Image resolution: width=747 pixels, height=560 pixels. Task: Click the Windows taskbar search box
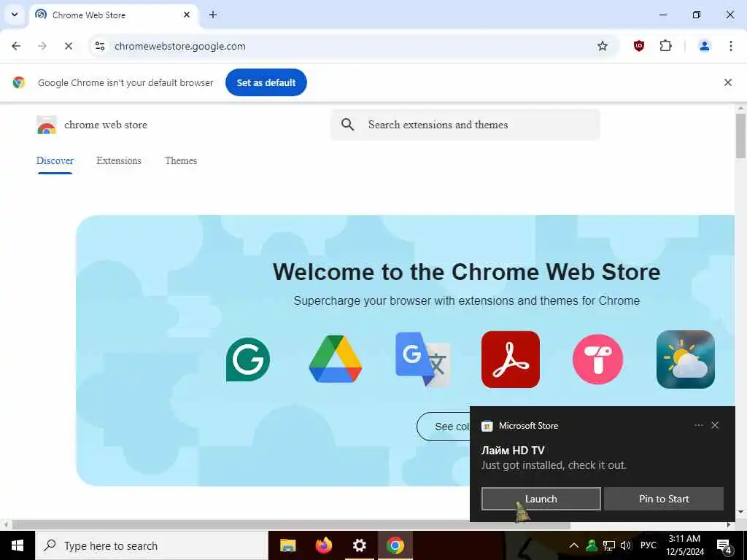[x=152, y=545]
